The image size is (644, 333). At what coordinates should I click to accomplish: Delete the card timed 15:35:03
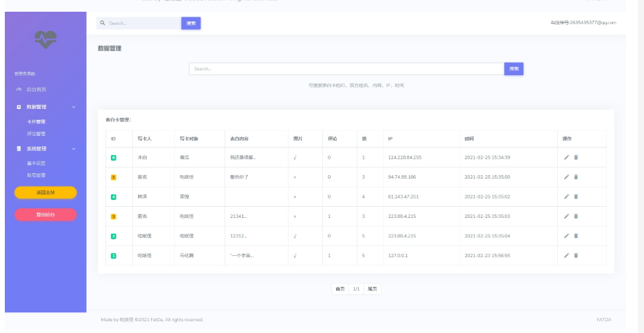(576, 216)
